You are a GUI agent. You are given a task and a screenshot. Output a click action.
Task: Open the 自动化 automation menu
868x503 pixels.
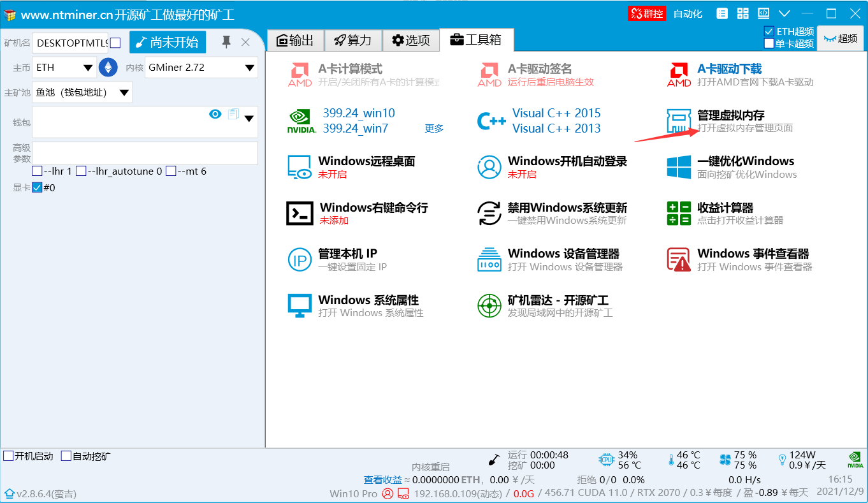[688, 13]
